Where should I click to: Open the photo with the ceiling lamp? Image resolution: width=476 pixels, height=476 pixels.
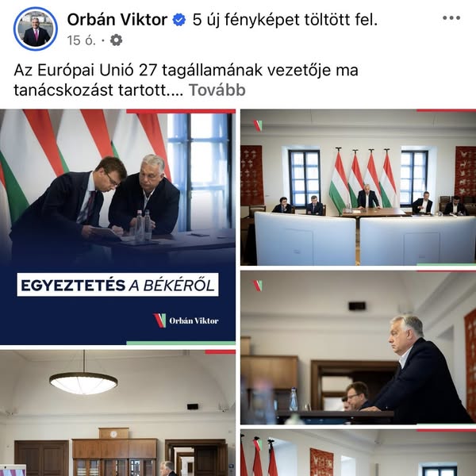coord(117,413)
